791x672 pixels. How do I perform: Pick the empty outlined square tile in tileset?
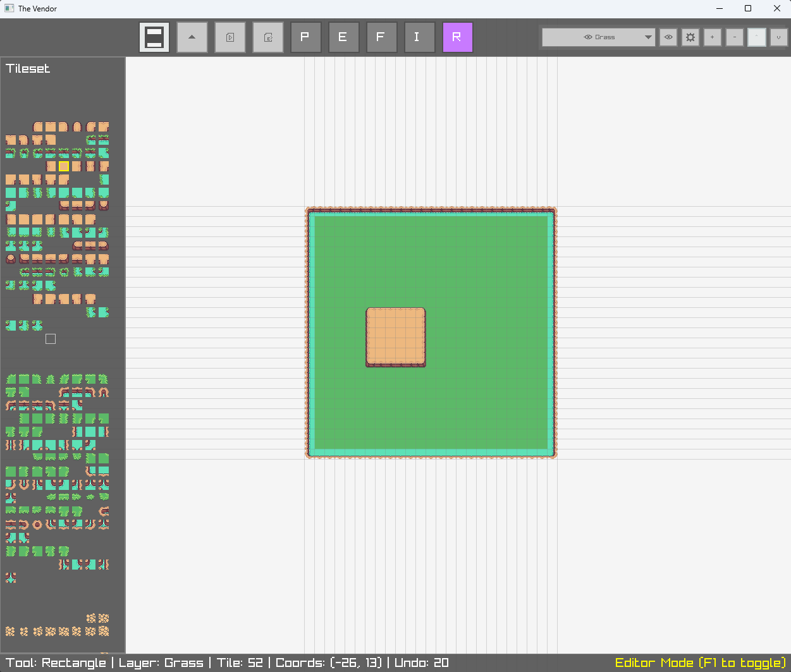point(51,339)
